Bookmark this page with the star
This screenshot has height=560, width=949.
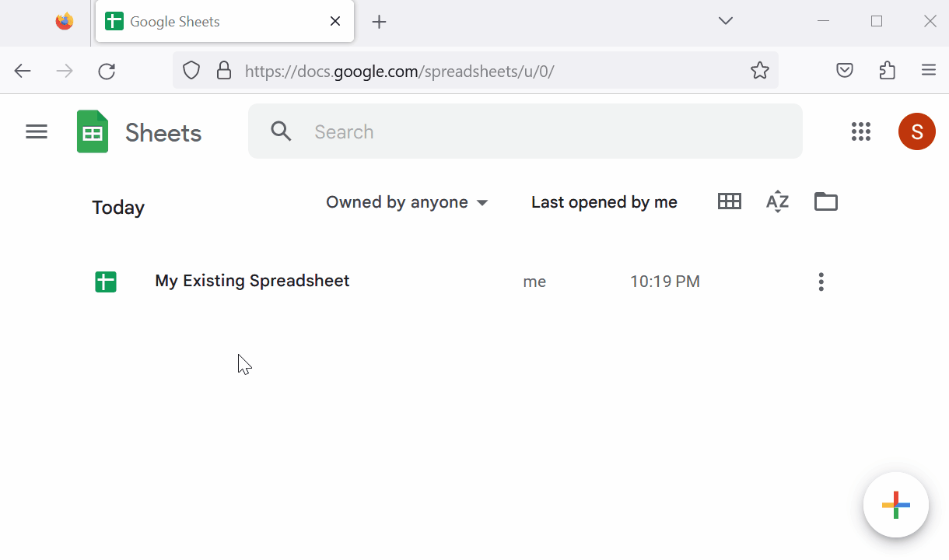pyautogui.click(x=760, y=71)
